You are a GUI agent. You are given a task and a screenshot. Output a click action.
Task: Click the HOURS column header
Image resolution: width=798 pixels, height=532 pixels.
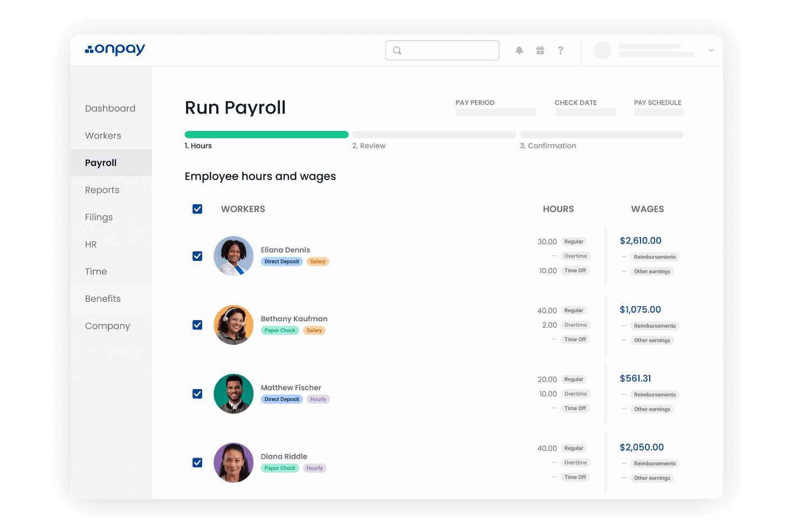pos(558,209)
